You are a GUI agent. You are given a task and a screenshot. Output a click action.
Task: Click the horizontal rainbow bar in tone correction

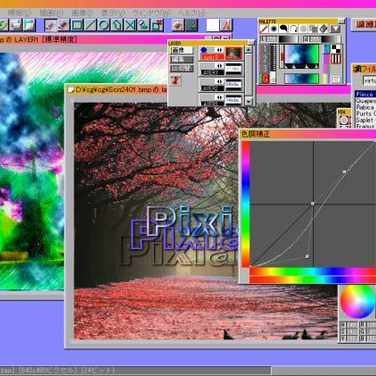[313, 272]
